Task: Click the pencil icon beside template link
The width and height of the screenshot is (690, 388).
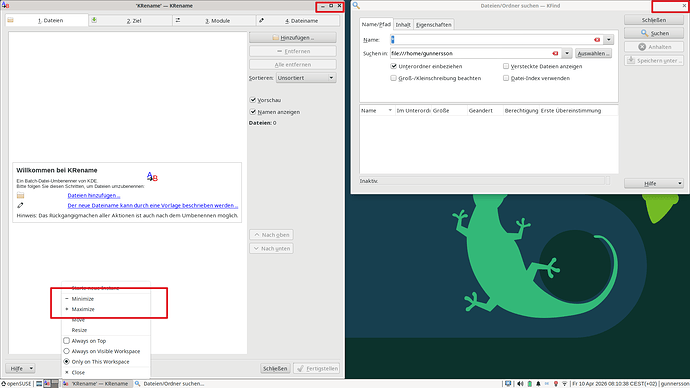Action: (20, 205)
